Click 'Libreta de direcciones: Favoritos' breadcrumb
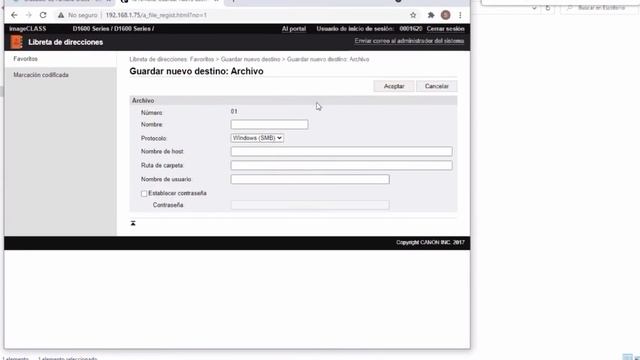The height and width of the screenshot is (360, 640). pos(171,59)
